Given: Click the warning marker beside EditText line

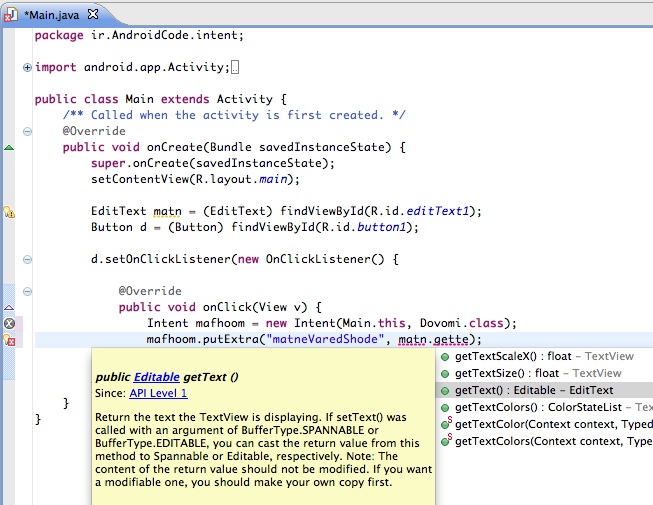Looking at the screenshot, I should coord(9,212).
